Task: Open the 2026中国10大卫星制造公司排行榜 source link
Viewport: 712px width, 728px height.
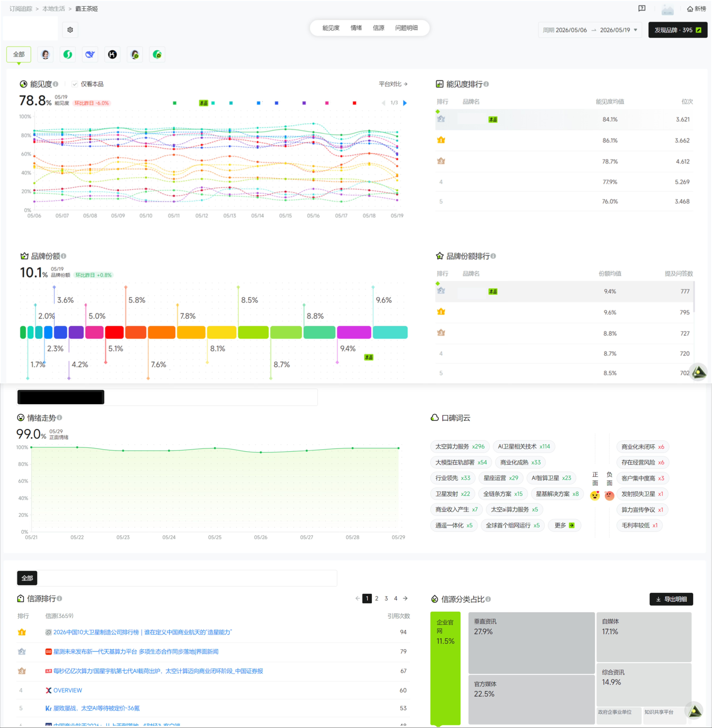Action: pos(143,632)
